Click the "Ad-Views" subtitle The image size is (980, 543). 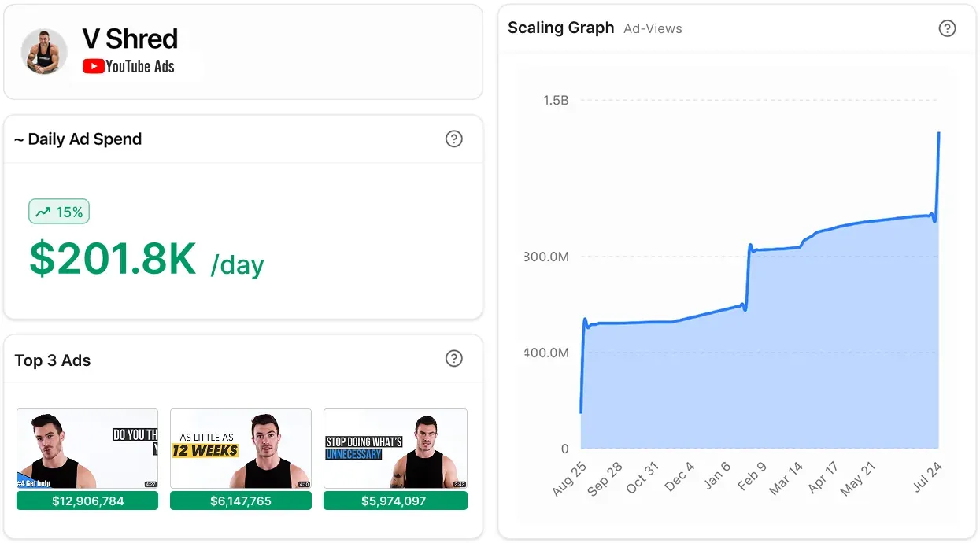[x=653, y=28]
